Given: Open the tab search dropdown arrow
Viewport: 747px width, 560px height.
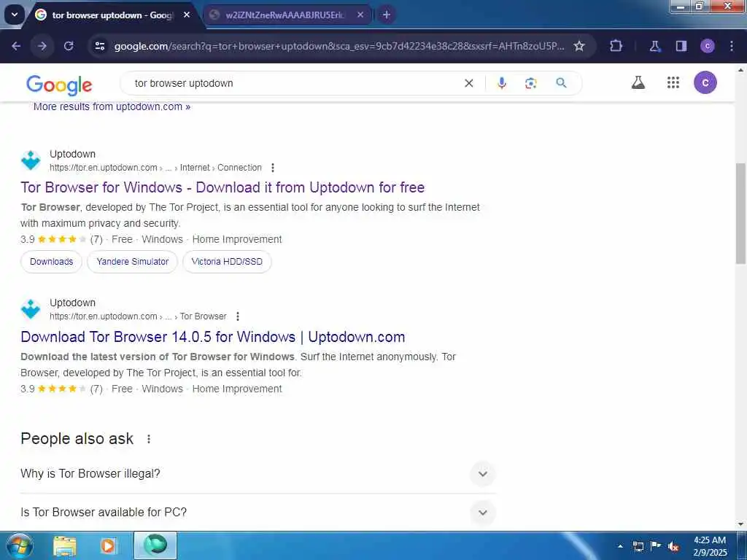Looking at the screenshot, I should point(15,15).
